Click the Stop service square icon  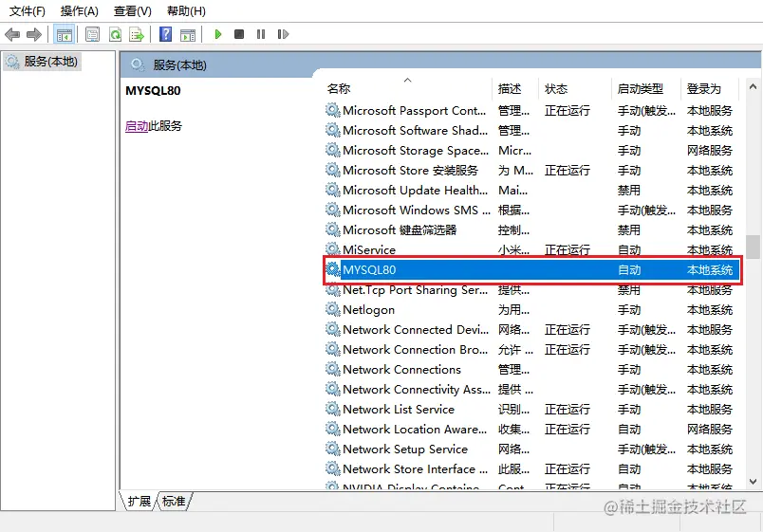point(239,34)
